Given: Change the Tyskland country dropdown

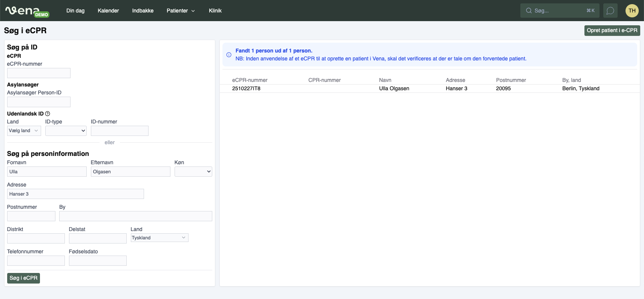Looking at the screenshot, I should tap(159, 238).
